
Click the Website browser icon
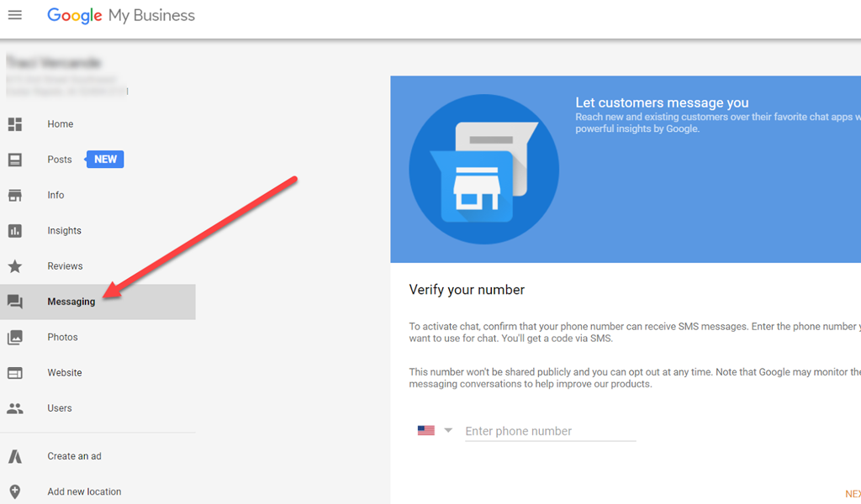tap(15, 373)
